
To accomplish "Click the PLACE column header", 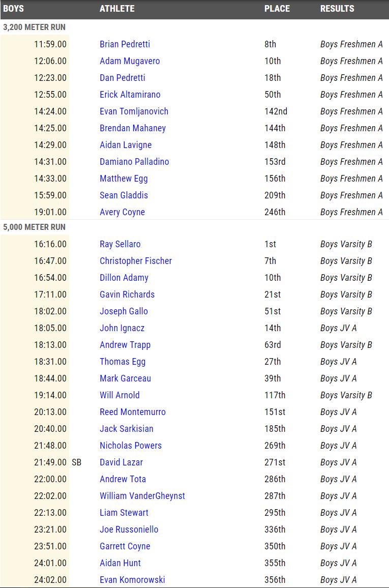I will [x=277, y=9].
